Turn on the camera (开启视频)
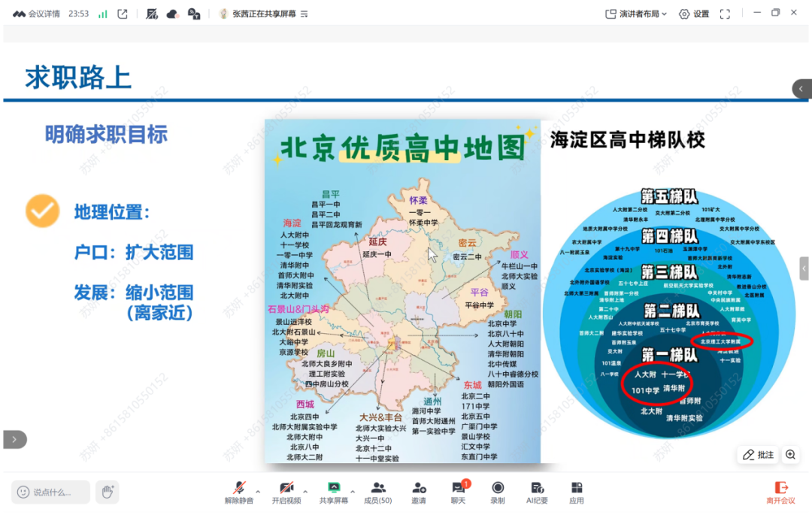Viewport: 812px width, 515px height. pos(286,489)
